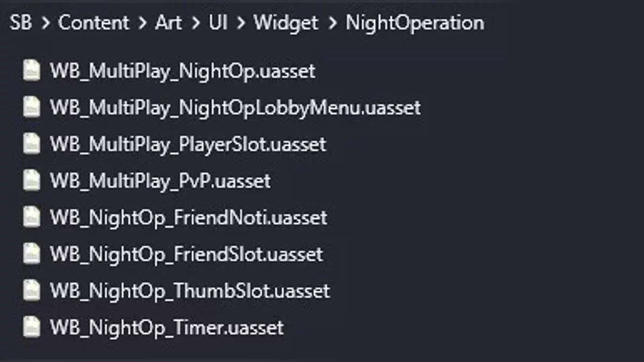Image resolution: width=644 pixels, height=362 pixels.
Task: Expand the chevron right after SB
Action: (46, 23)
